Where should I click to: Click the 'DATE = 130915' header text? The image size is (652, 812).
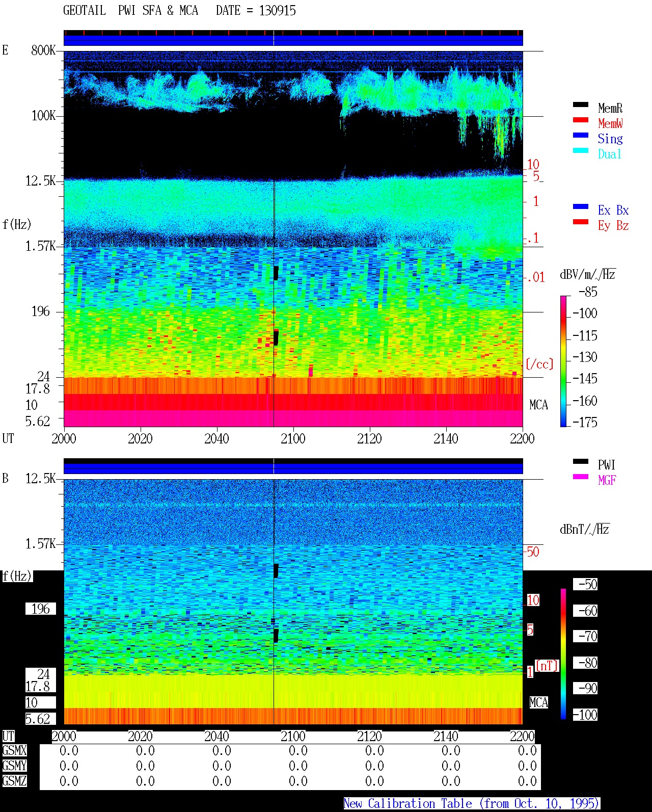pos(256,11)
